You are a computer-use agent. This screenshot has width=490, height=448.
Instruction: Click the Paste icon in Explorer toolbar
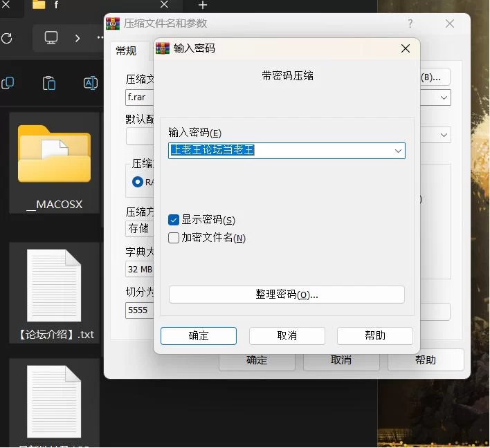48,83
